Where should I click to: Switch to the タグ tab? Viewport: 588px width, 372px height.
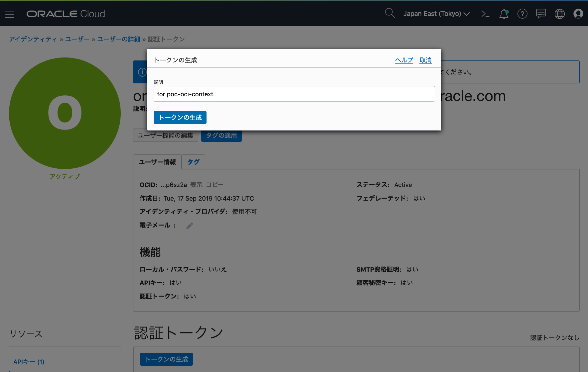point(193,162)
